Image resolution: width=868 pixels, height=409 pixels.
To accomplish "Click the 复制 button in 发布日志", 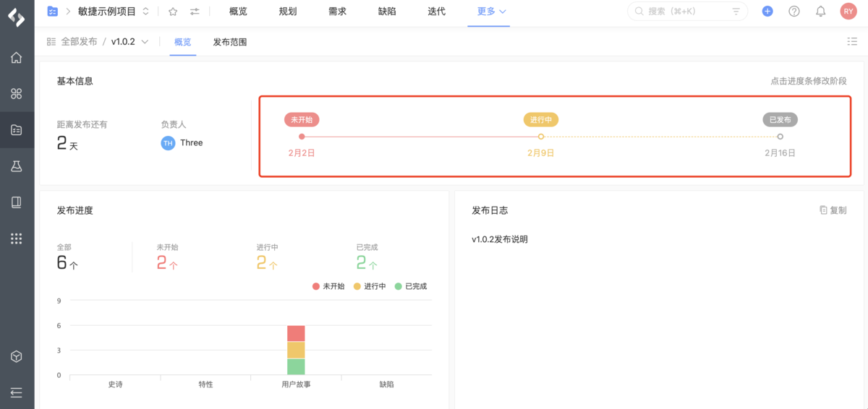I will (833, 210).
